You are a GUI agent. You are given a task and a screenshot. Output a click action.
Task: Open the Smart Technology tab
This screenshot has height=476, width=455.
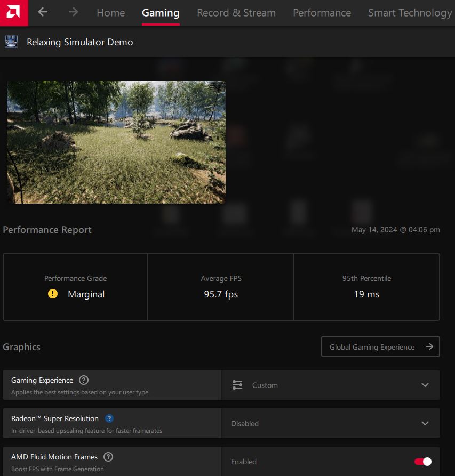[410, 13]
